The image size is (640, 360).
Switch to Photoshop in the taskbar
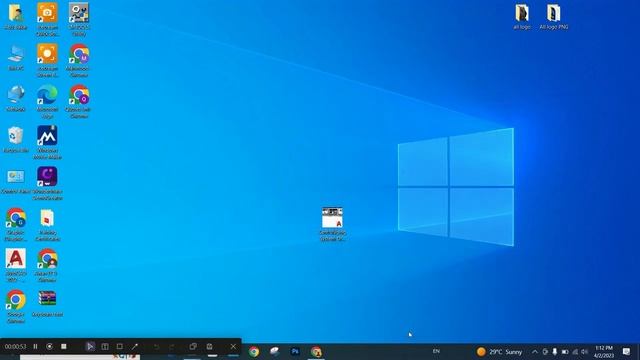point(295,351)
